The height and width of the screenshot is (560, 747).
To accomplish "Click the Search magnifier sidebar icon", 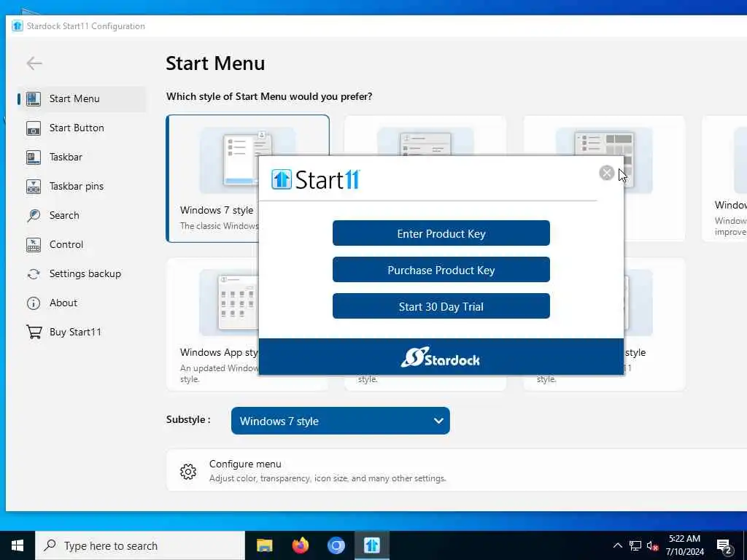I will [34, 215].
